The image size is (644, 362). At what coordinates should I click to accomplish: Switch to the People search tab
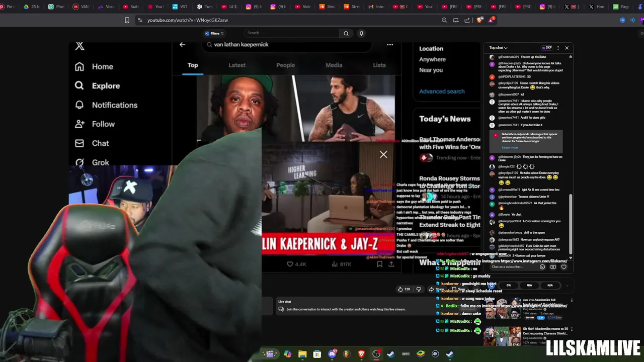(285, 65)
